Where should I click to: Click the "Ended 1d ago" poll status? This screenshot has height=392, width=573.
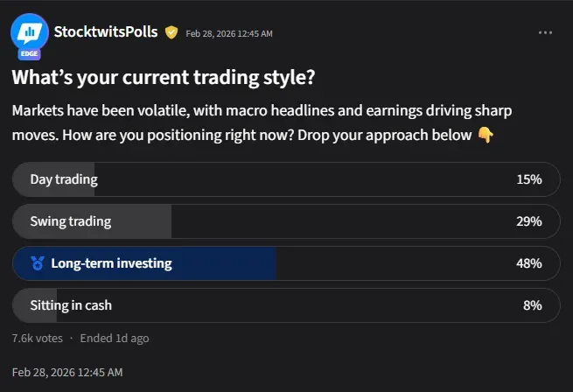[114, 338]
